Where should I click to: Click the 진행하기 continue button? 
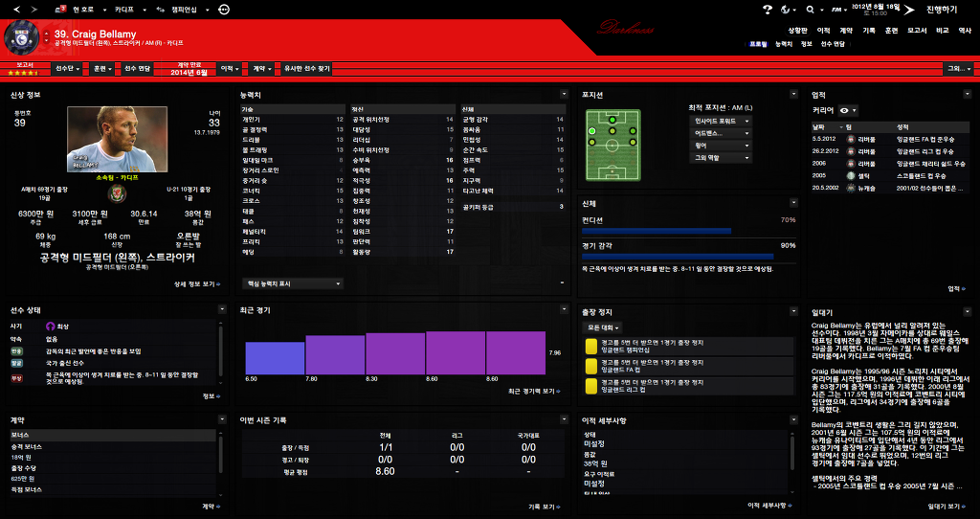(942, 10)
